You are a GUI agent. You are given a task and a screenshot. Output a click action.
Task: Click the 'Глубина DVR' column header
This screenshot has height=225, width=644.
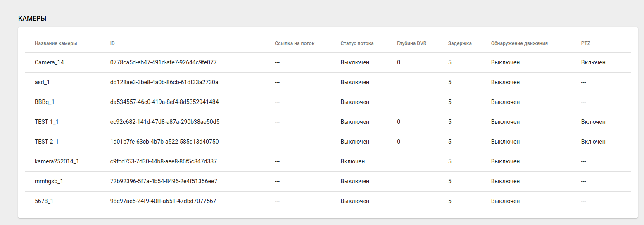pos(411,43)
